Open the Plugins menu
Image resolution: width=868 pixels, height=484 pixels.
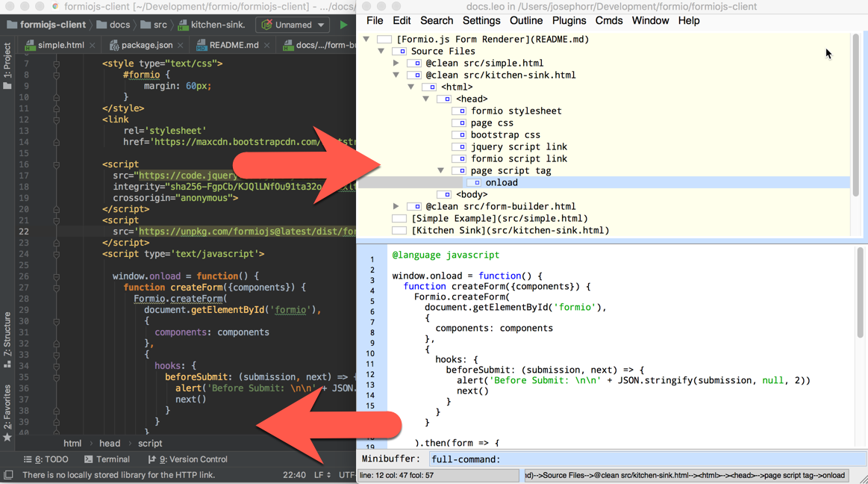tap(569, 21)
